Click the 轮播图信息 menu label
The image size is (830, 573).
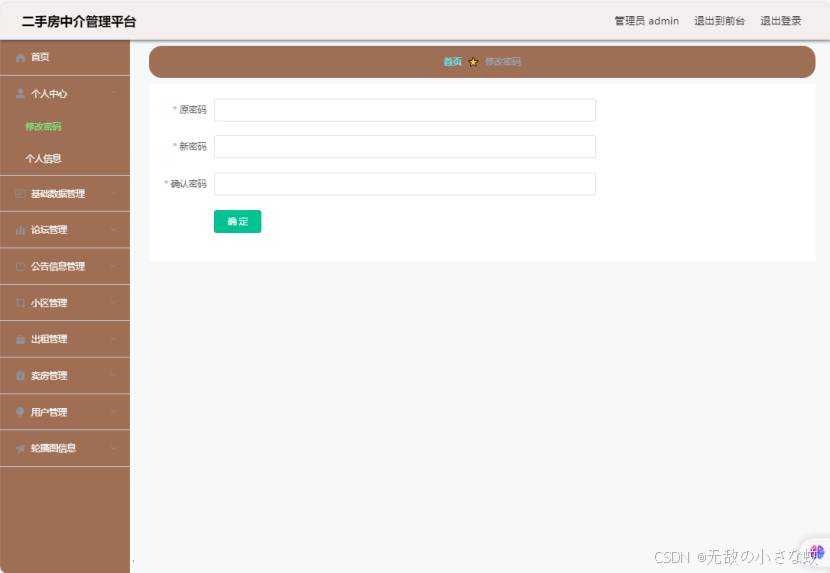pos(53,449)
